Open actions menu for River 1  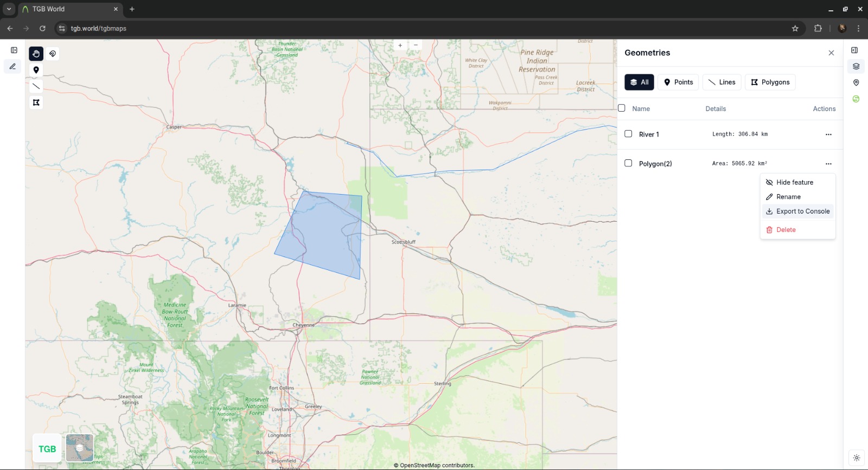coord(828,134)
